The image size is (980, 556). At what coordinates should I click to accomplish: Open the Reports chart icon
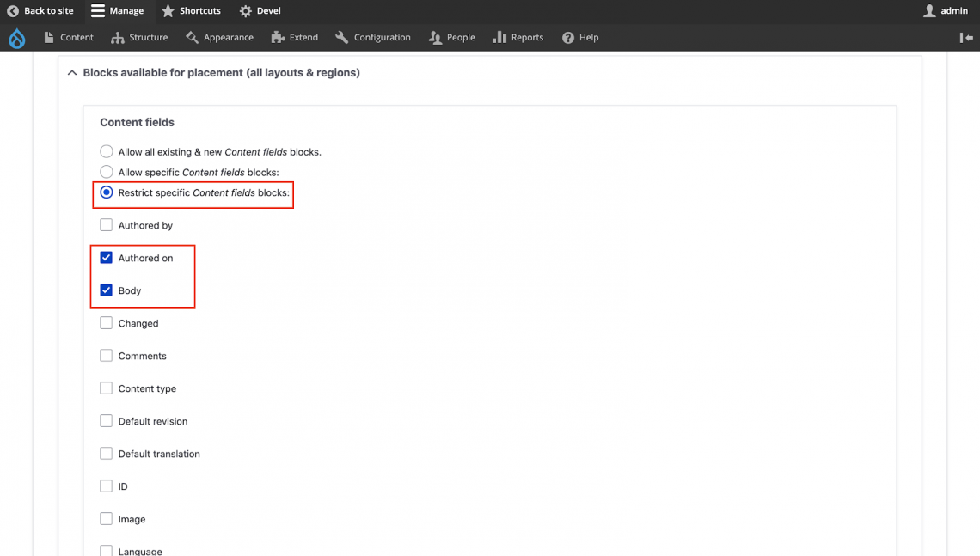pos(499,38)
